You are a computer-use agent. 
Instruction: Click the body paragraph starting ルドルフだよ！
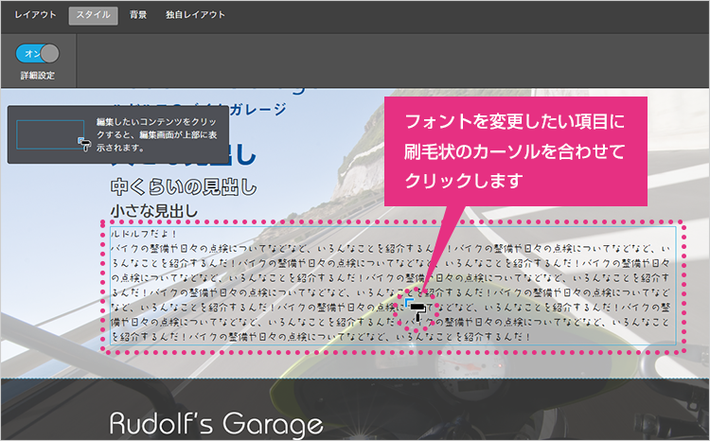(393, 285)
